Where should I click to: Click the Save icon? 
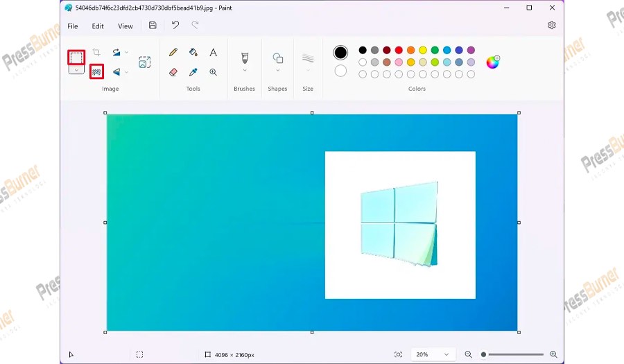153,26
